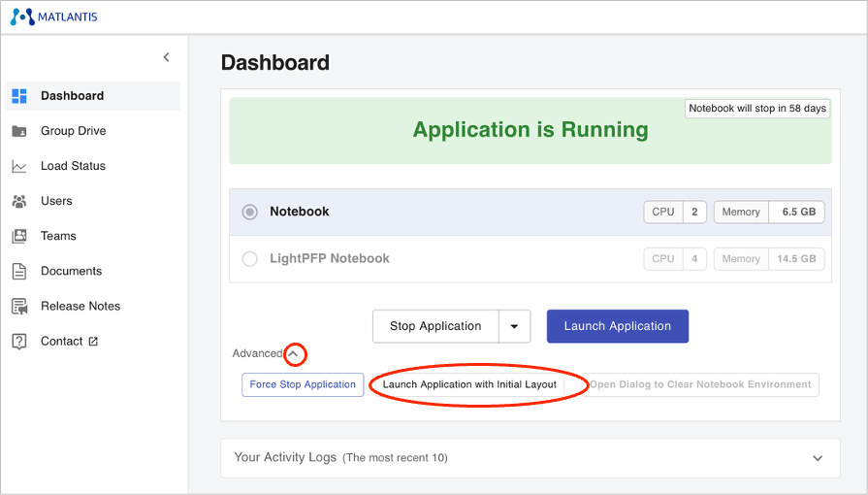Click the Force Stop Application button

click(x=303, y=384)
